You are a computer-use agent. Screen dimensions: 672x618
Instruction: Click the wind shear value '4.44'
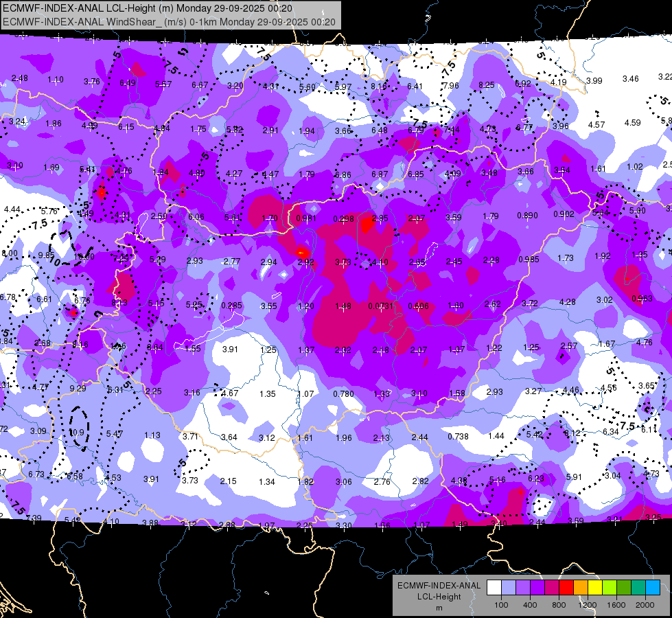12,209
